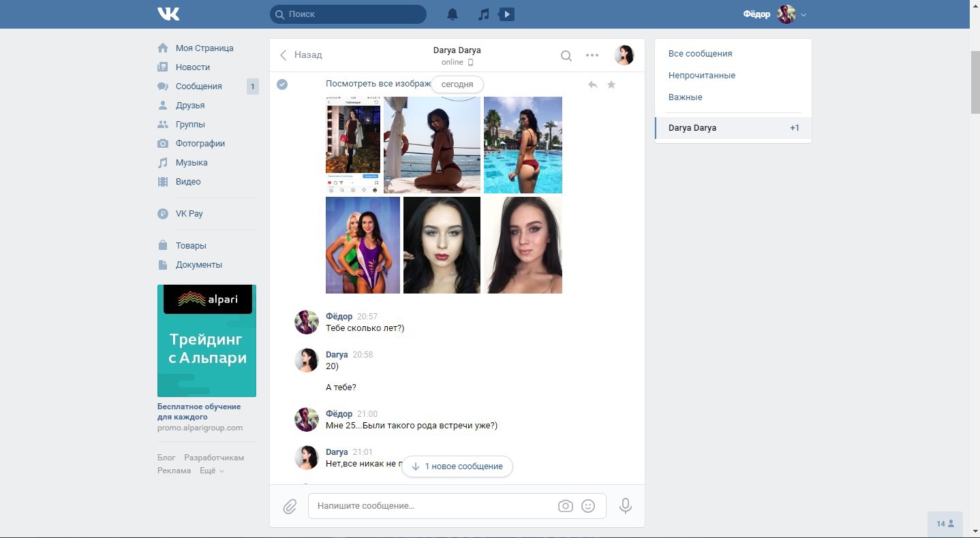Click Darya's name on the 20:58 message
The image size is (980, 538).
[x=337, y=355]
